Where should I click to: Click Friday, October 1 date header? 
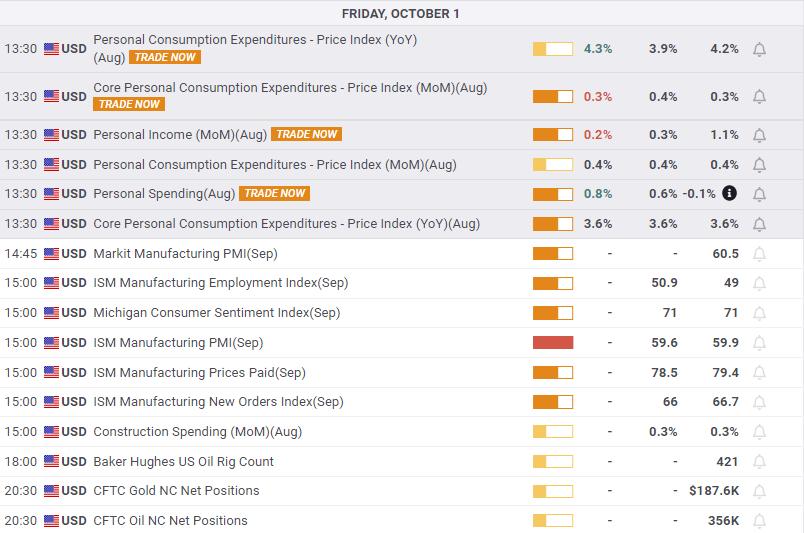click(402, 14)
